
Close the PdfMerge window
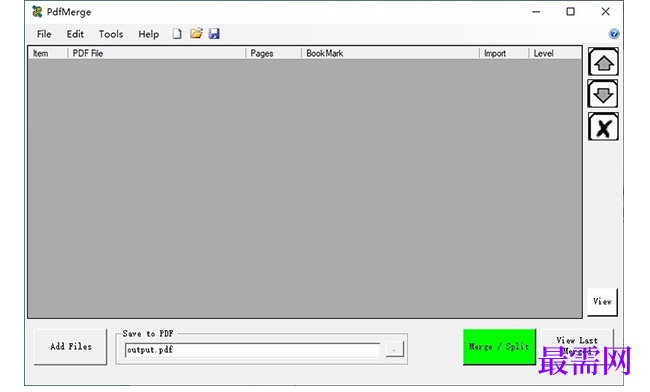[x=605, y=12]
